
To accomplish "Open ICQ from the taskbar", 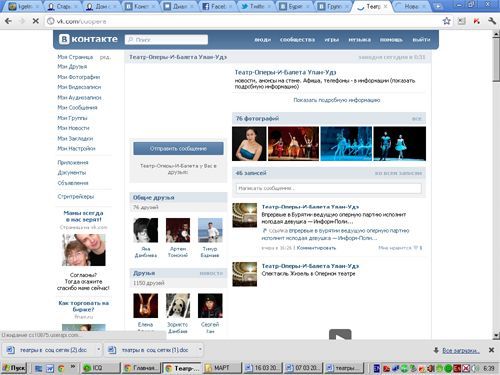I will point(100,368).
